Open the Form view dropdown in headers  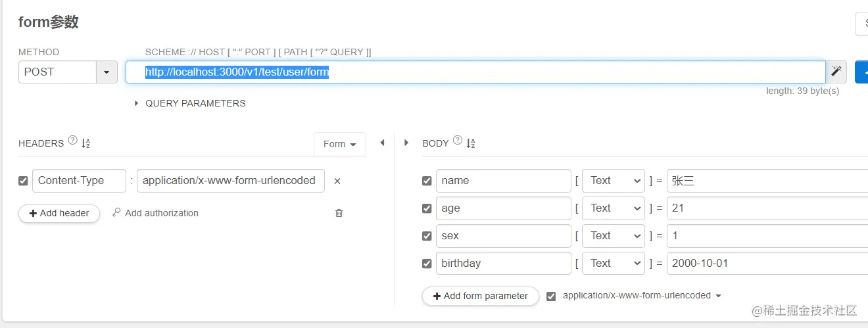pyautogui.click(x=339, y=144)
